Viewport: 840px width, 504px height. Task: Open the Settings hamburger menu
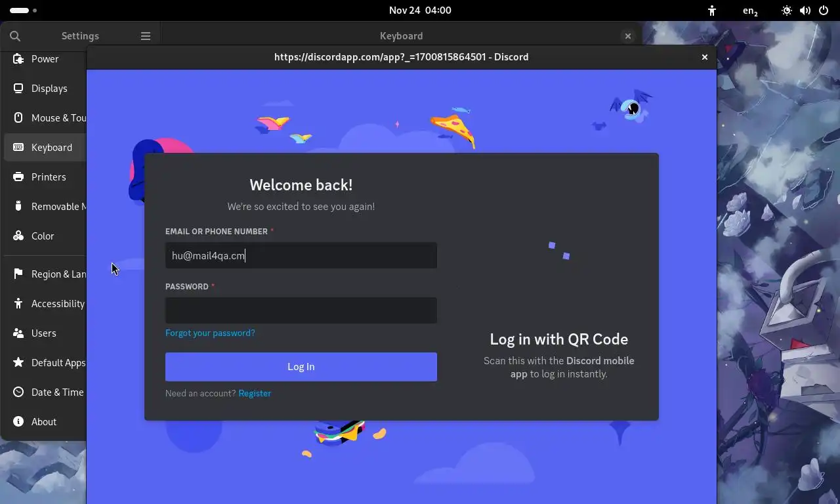coord(146,36)
